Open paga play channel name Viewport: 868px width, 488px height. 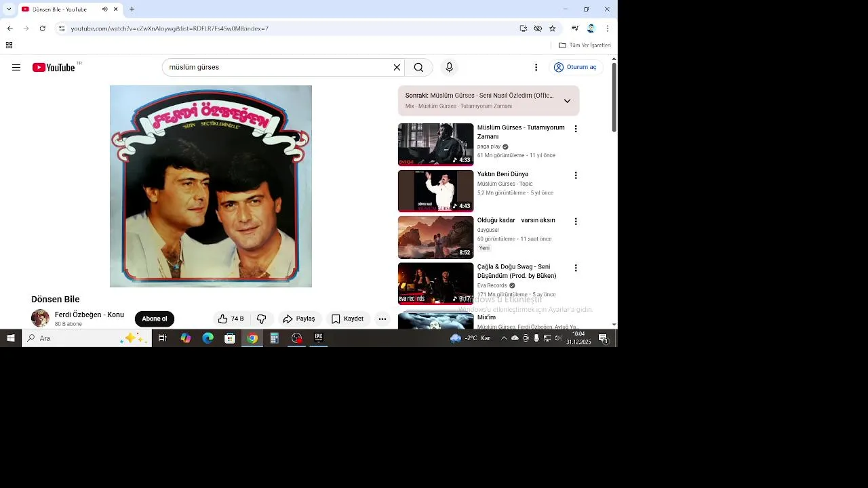tap(489, 146)
